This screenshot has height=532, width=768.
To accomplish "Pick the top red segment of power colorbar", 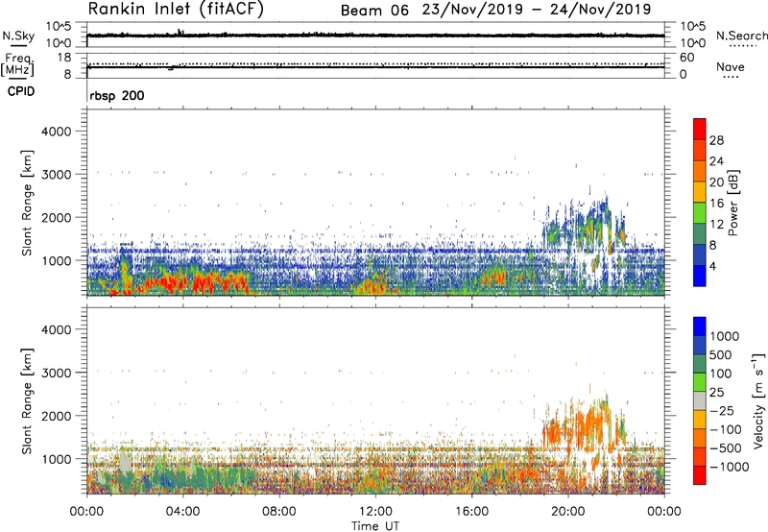I will point(700,129).
